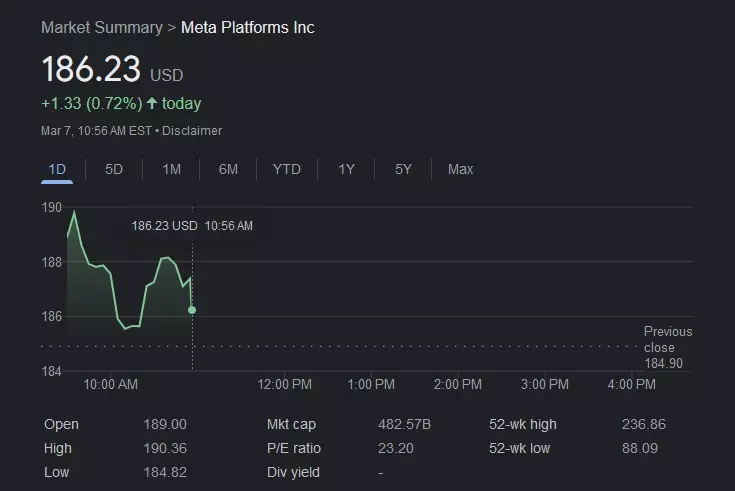
Task: Switch to the 5D chart range
Action: click(114, 169)
